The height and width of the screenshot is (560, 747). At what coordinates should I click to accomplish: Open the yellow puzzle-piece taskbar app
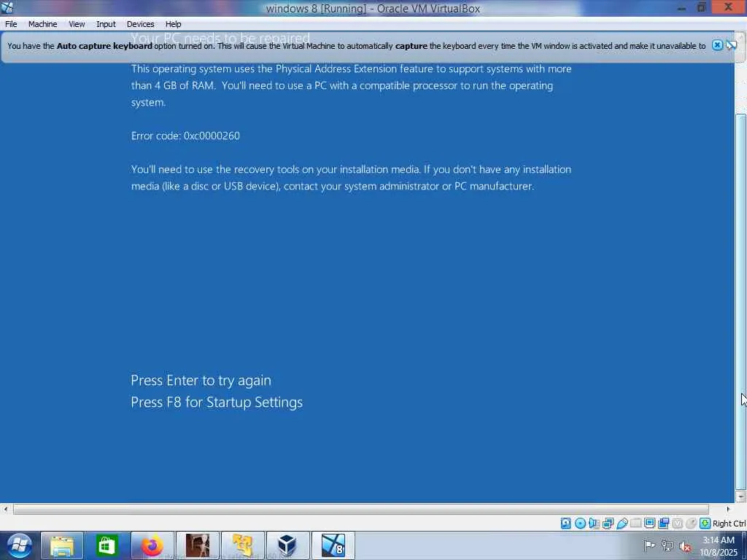(242, 545)
